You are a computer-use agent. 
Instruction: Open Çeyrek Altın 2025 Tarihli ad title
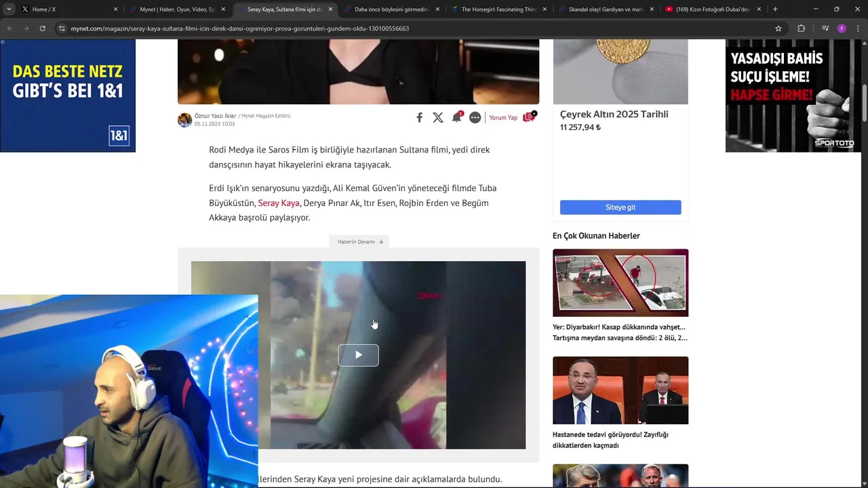point(614,115)
